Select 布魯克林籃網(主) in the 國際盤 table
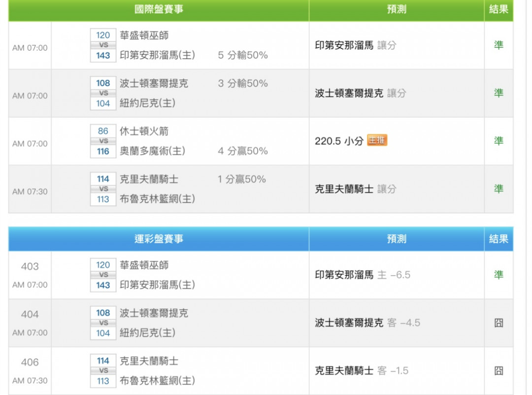The height and width of the screenshot is (395, 532). [158, 199]
